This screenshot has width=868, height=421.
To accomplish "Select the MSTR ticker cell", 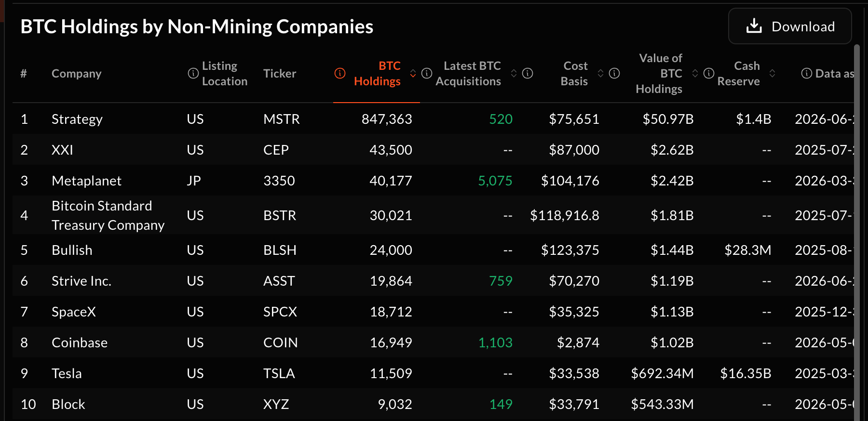I will pyautogui.click(x=282, y=119).
